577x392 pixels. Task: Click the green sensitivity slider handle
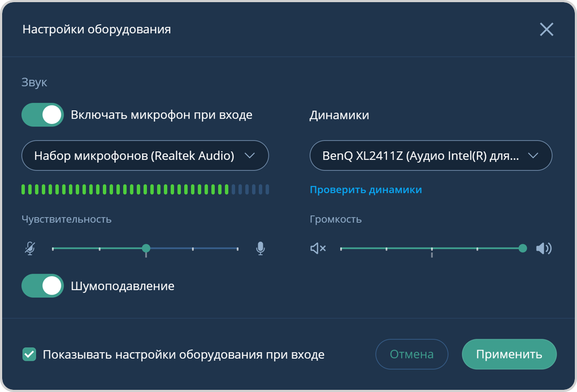click(146, 248)
